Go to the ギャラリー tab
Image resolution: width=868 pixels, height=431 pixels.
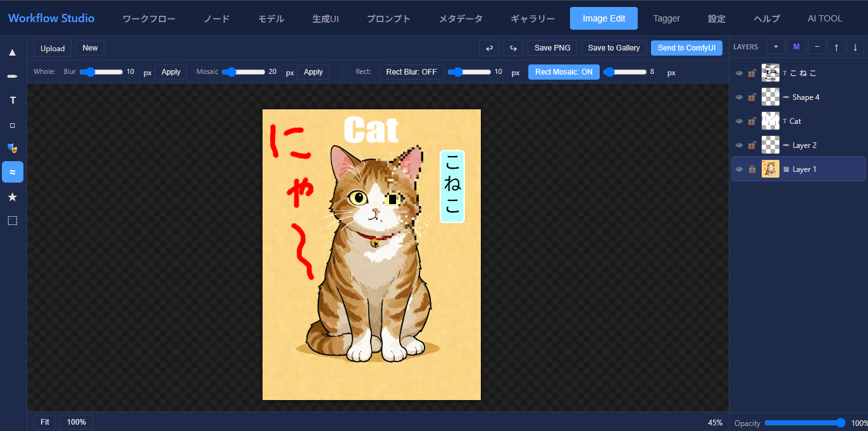pyautogui.click(x=533, y=18)
